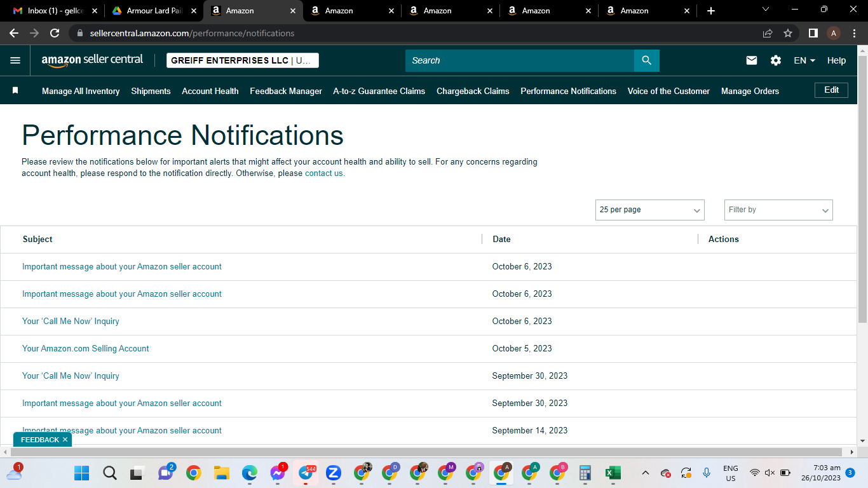Click the Edit button in the nav bar
The image size is (868, 488).
tap(831, 90)
